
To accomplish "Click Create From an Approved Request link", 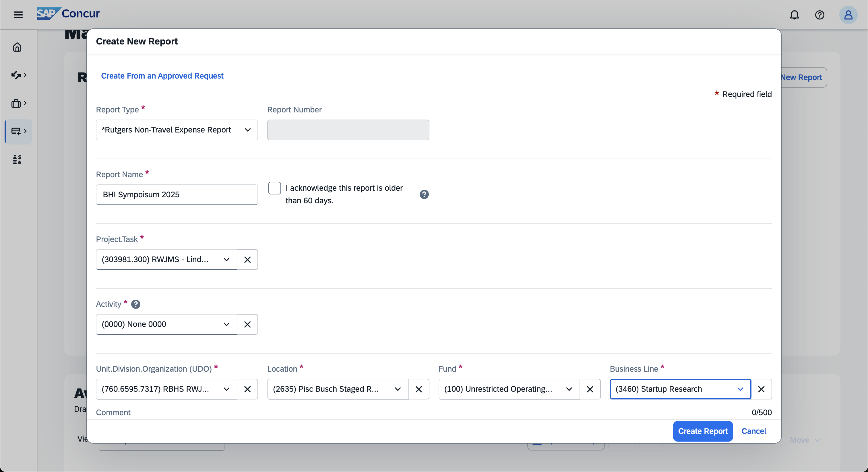I will (x=162, y=76).
